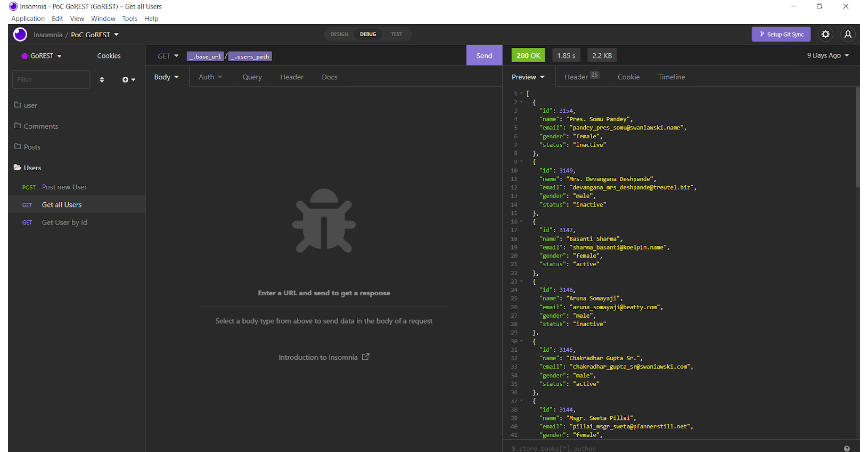The width and height of the screenshot is (868, 452).
Task: Click the 200 OK status badge
Action: [x=528, y=55]
